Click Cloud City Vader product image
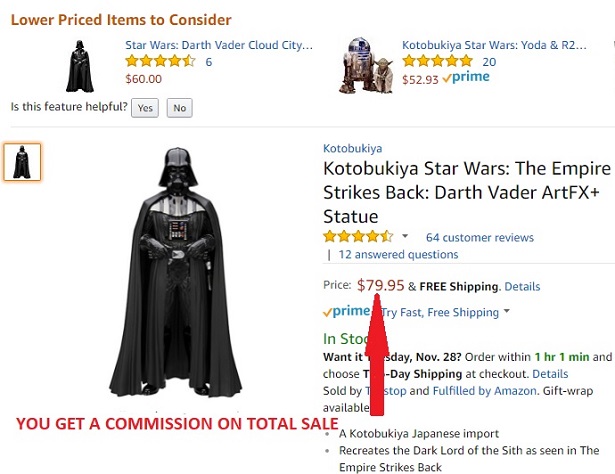Image resolution: width=615 pixels, height=474 pixels. coord(80,66)
